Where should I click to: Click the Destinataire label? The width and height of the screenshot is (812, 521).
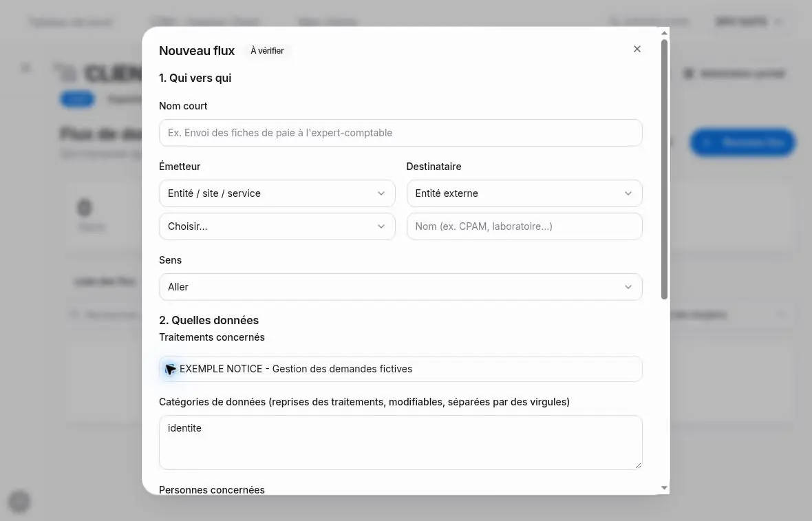(x=434, y=167)
